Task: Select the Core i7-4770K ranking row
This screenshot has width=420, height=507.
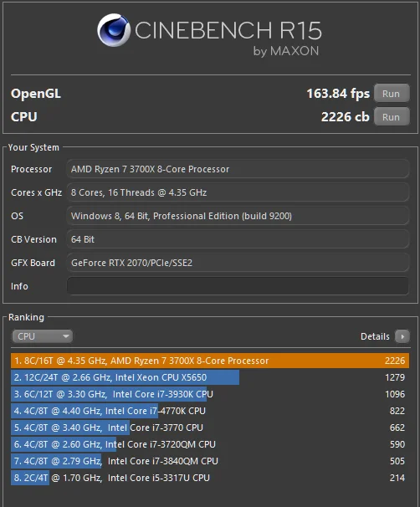Action: (x=210, y=411)
